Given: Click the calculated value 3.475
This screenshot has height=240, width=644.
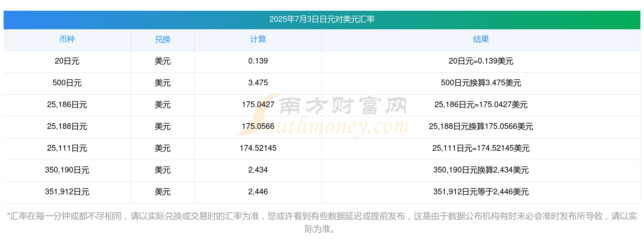Looking at the screenshot, I should click(258, 83).
